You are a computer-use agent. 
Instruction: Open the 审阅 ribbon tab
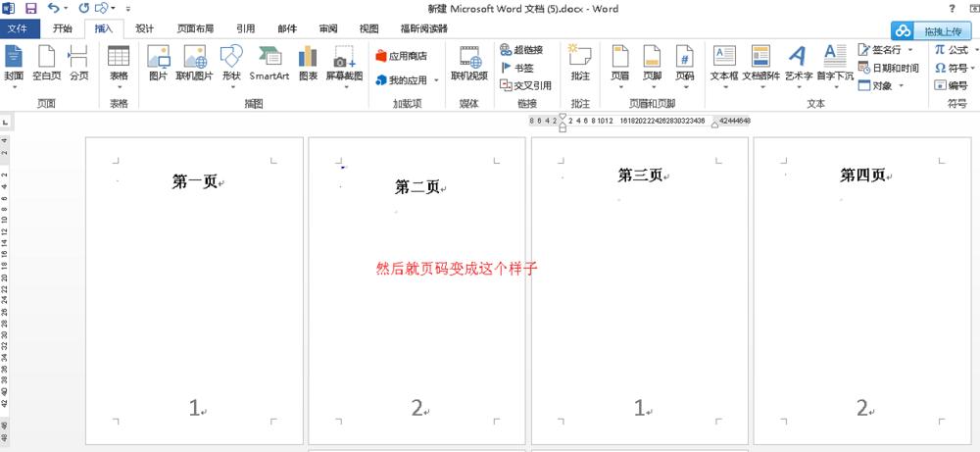click(x=328, y=28)
